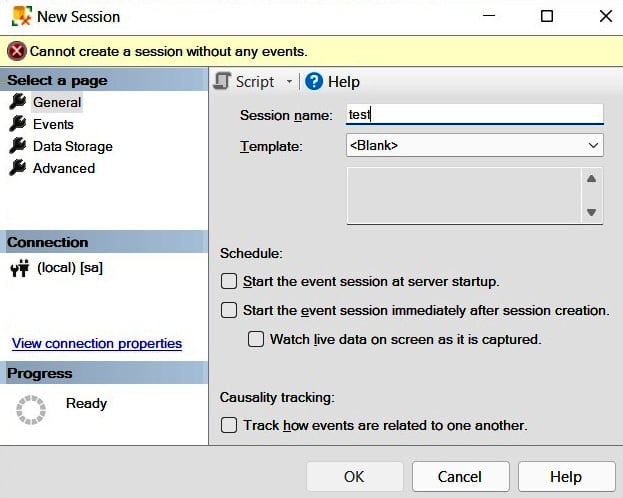The width and height of the screenshot is (623, 498).
Task: Click the OK button
Action: (354, 477)
